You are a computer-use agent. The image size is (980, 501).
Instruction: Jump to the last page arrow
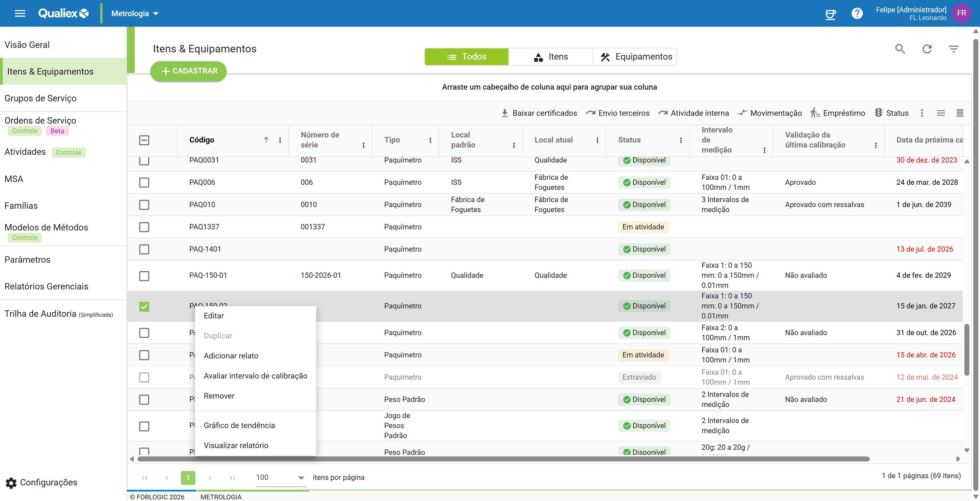(x=232, y=478)
